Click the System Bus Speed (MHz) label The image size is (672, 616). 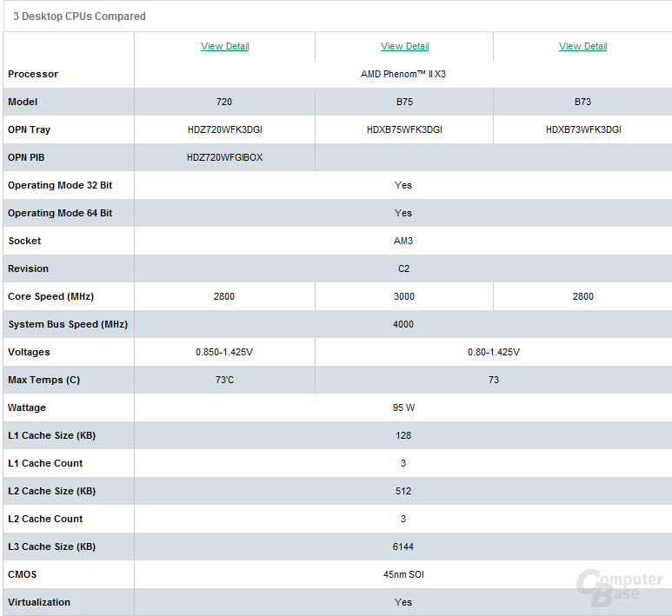tap(68, 324)
